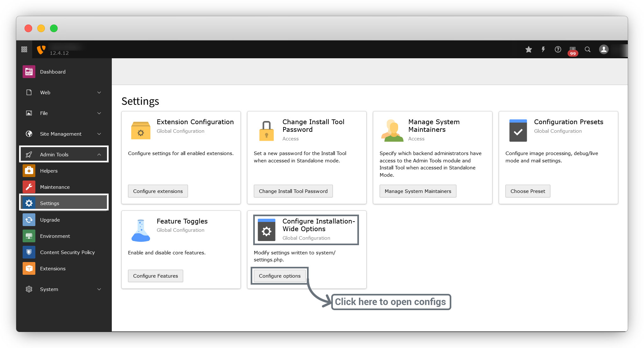Open the user avatar menu
The image size is (644, 348).
[604, 49]
